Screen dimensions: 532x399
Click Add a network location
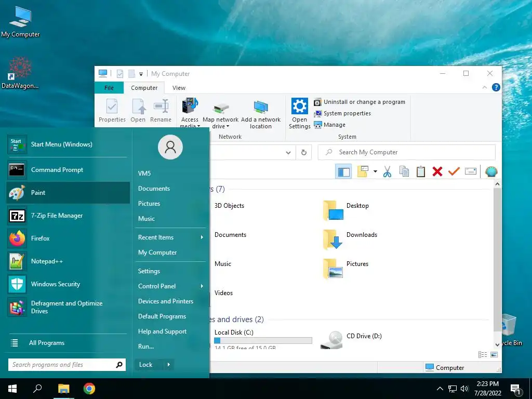point(261,114)
